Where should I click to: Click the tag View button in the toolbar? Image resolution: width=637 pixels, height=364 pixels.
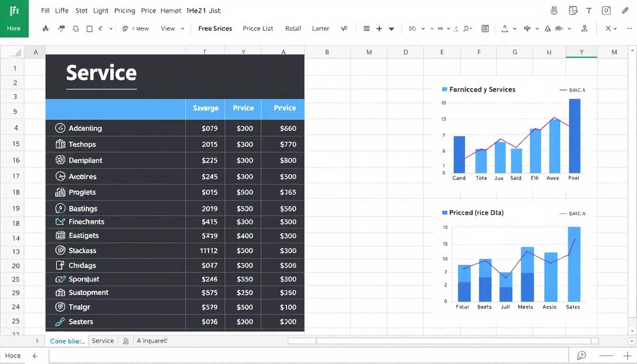pyautogui.click(x=136, y=28)
